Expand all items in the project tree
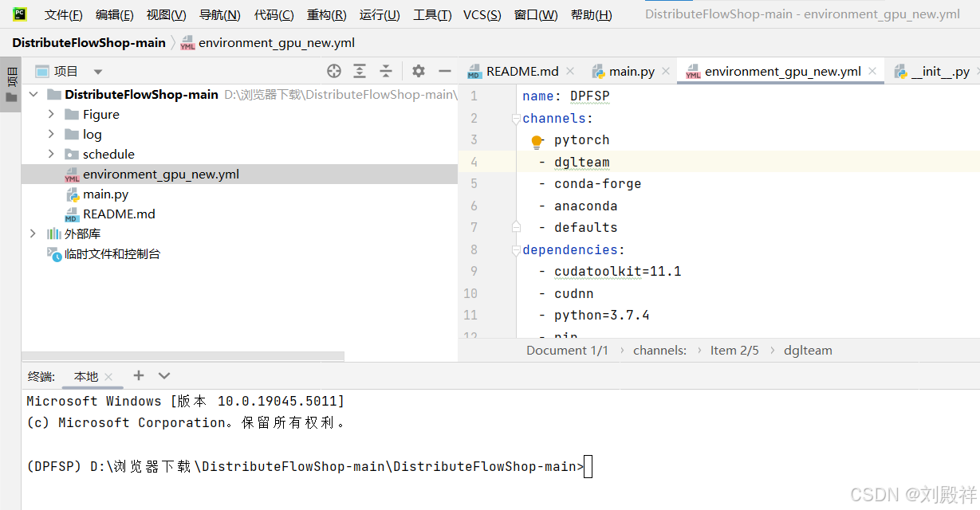Viewport: 980px width, 510px height. click(x=360, y=71)
